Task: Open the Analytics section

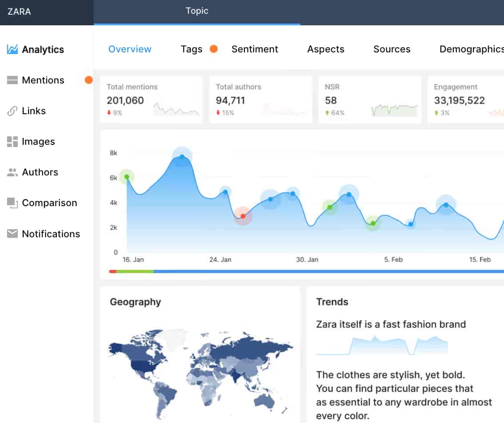Action: (x=43, y=49)
